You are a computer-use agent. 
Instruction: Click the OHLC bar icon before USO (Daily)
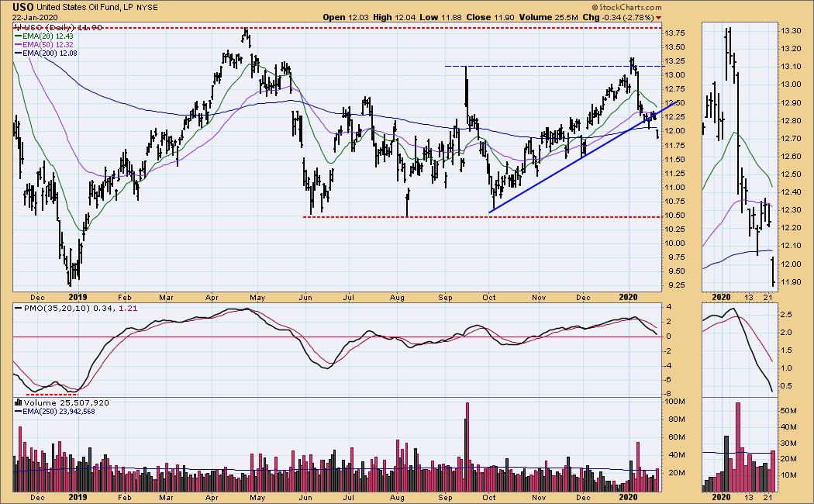18,27
